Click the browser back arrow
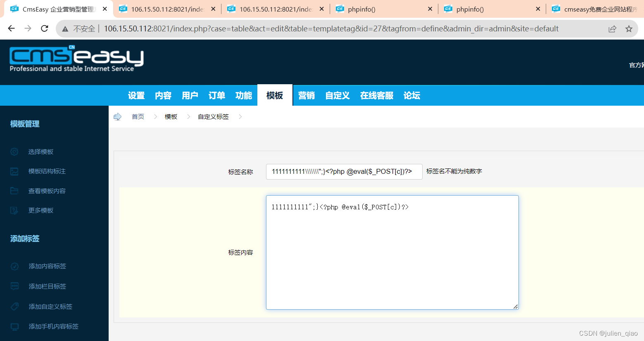The image size is (644, 341). click(11, 28)
